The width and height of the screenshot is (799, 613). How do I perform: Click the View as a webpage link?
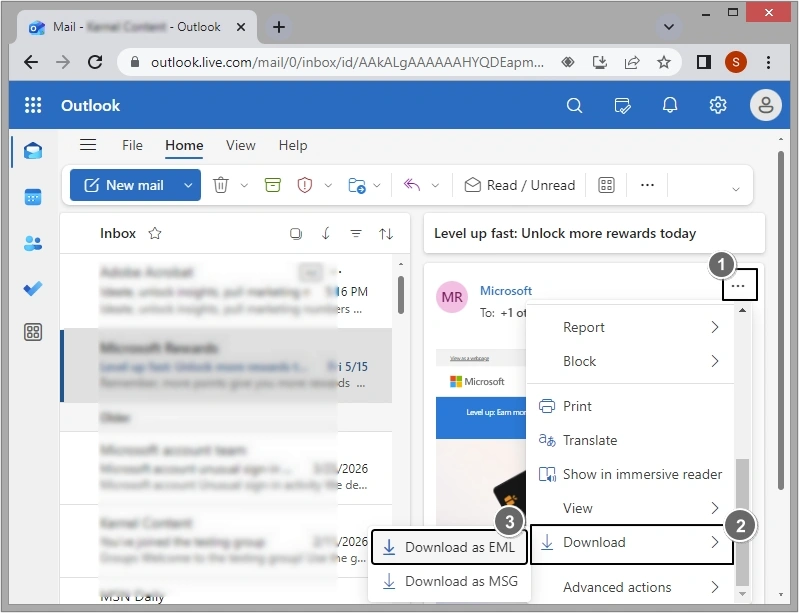pos(469,359)
